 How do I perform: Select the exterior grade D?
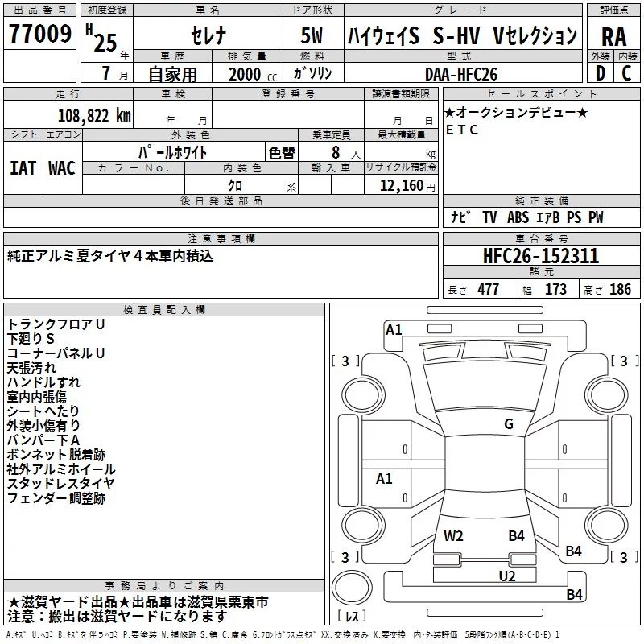601,73
